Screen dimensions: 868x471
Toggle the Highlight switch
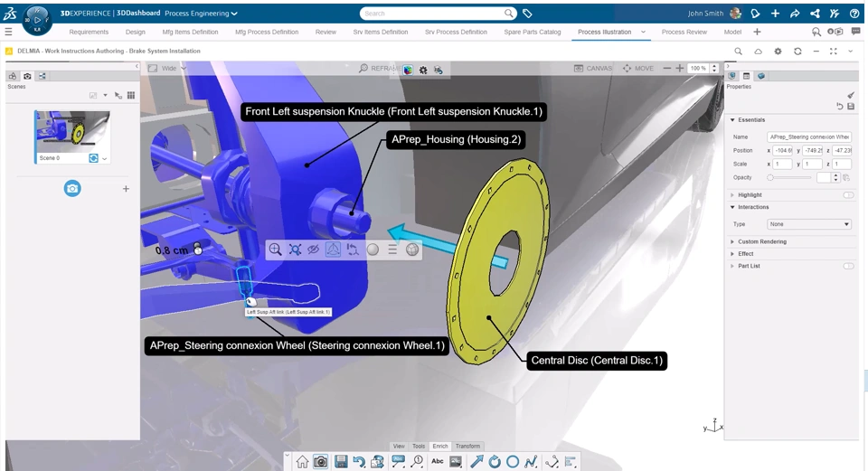(x=848, y=195)
